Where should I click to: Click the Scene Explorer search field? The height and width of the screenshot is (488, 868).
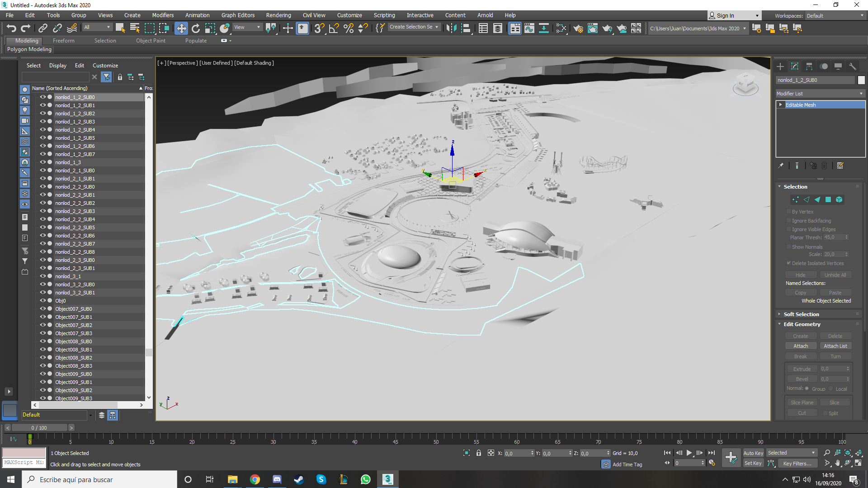coord(56,77)
